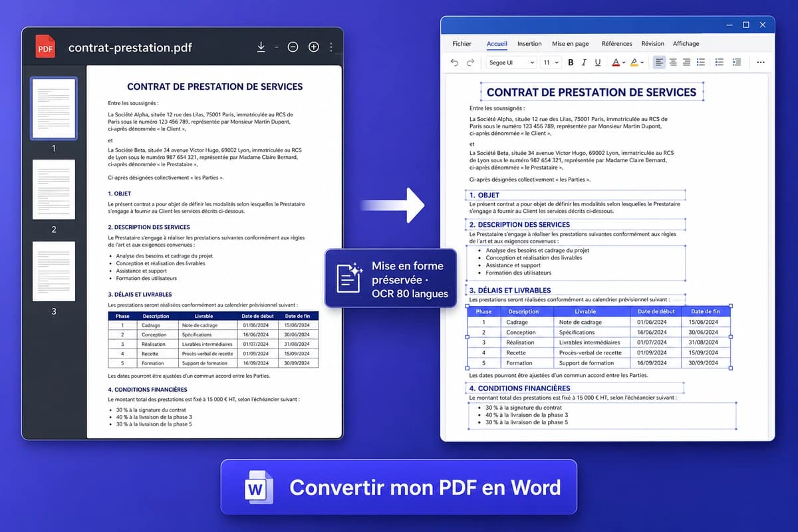Click the 'Livrable' table header in Word editor
Screen dimensions: 798x532
click(585, 311)
